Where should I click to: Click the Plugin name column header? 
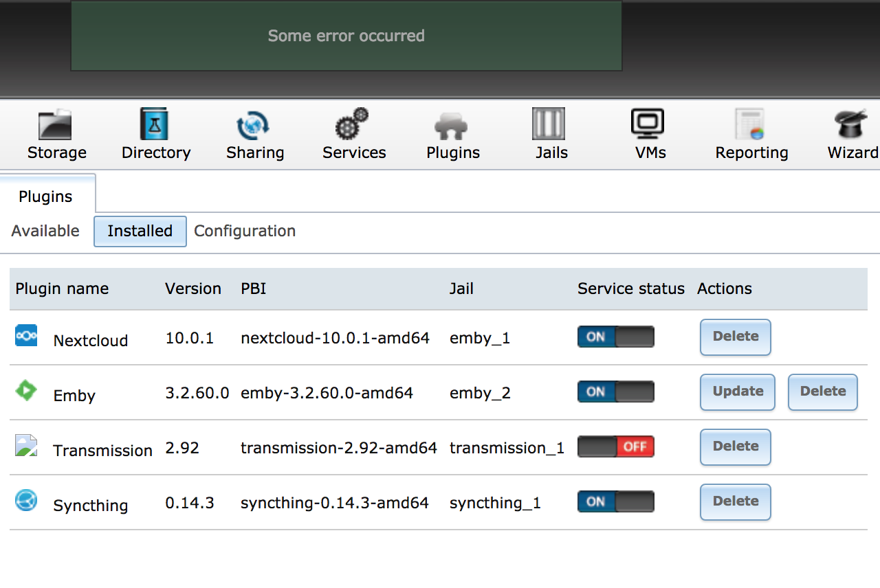click(62, 289)
